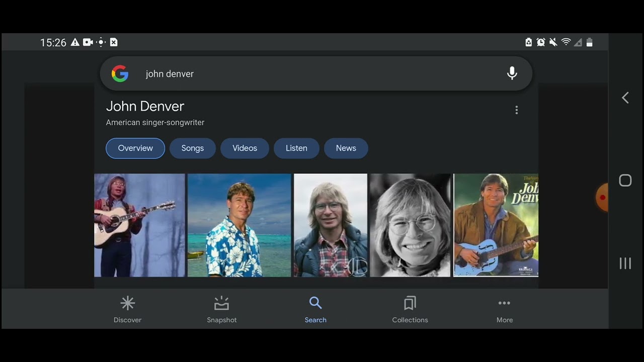Image resolution: width=644 pixels, height=362 pixels.
Task: Tap the battery status icon
Action: point(590,42)
